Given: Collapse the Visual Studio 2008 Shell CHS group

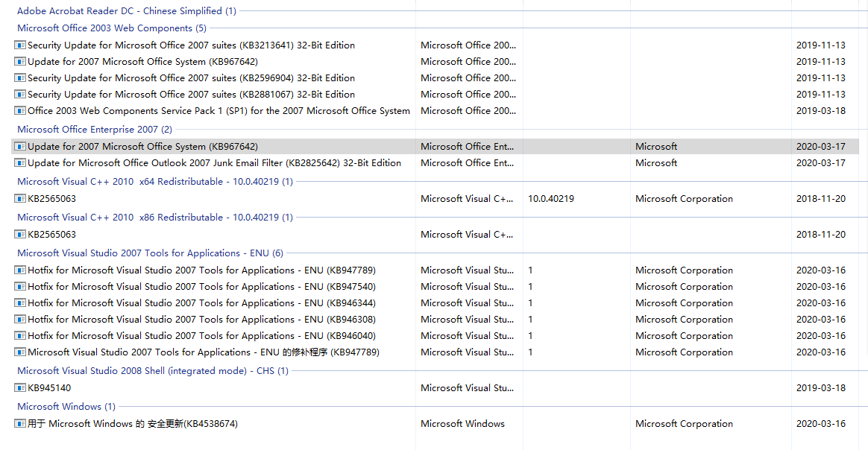Looking at the screenshot, I should [x=153, y=371].
